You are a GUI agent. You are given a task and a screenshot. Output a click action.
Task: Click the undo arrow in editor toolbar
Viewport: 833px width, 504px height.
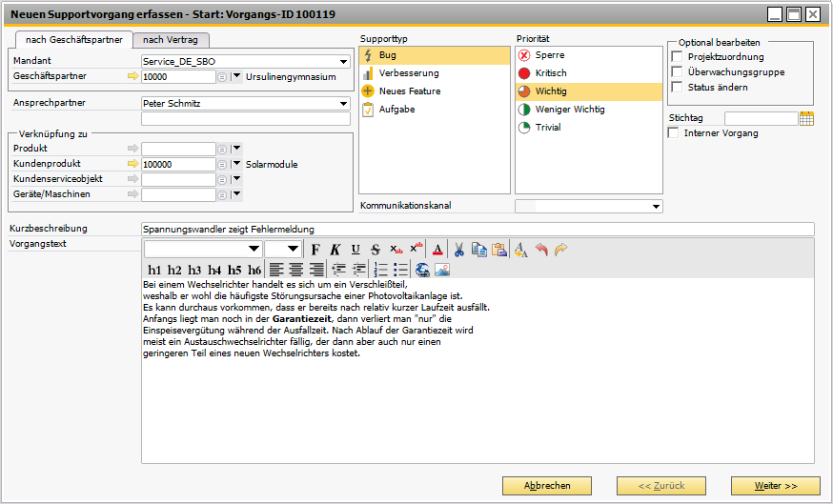point(541,250)
